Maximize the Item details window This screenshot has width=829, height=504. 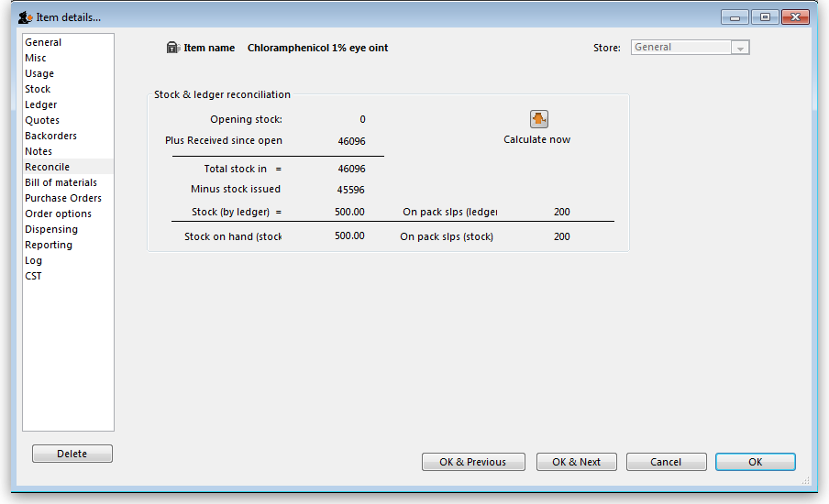tap(764, 16)
